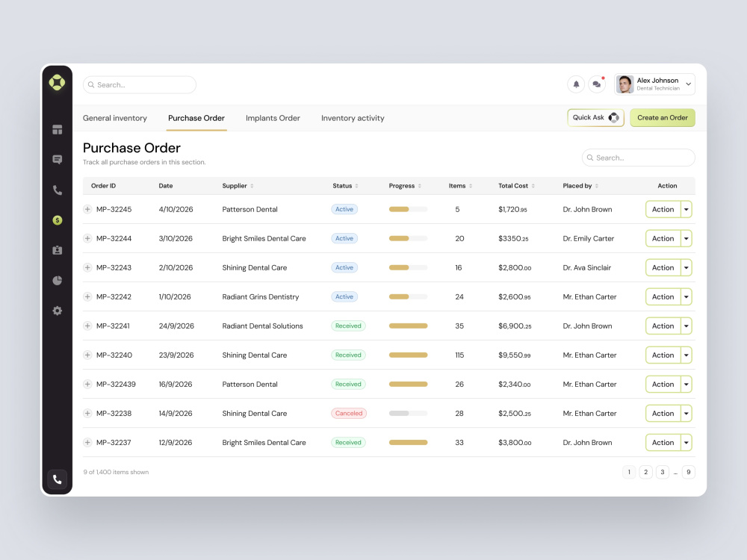747x560 pixels.
Task: Open the notifications bell icon
Action: point(576,84)
